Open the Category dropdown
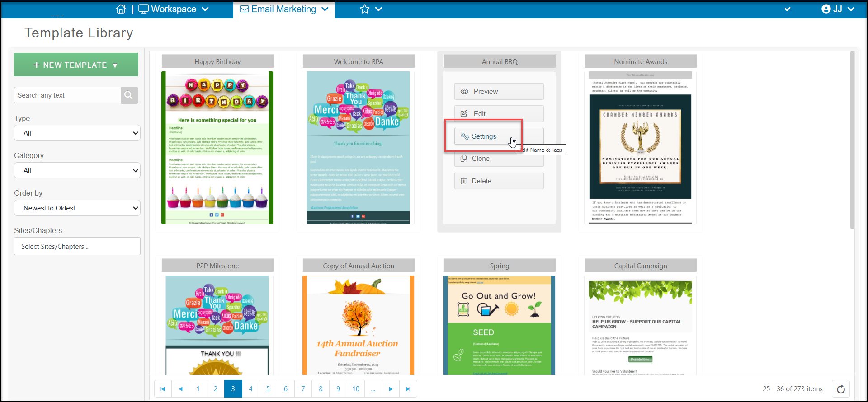This screenshot has height=402, width=868. coord(77,171)
